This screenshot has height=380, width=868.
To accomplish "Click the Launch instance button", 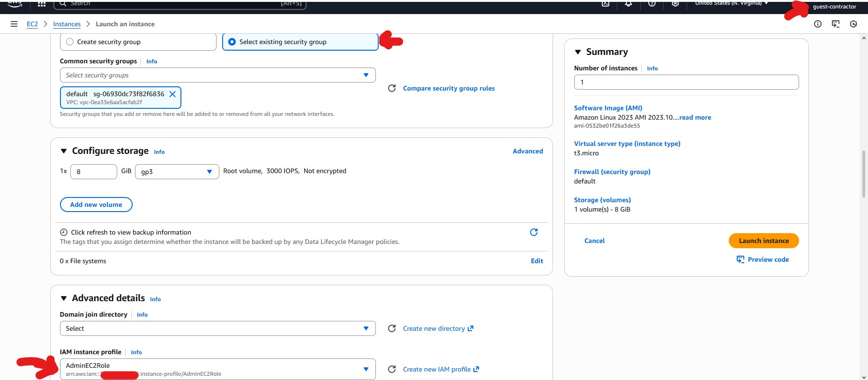I will [x=763, y=241].
